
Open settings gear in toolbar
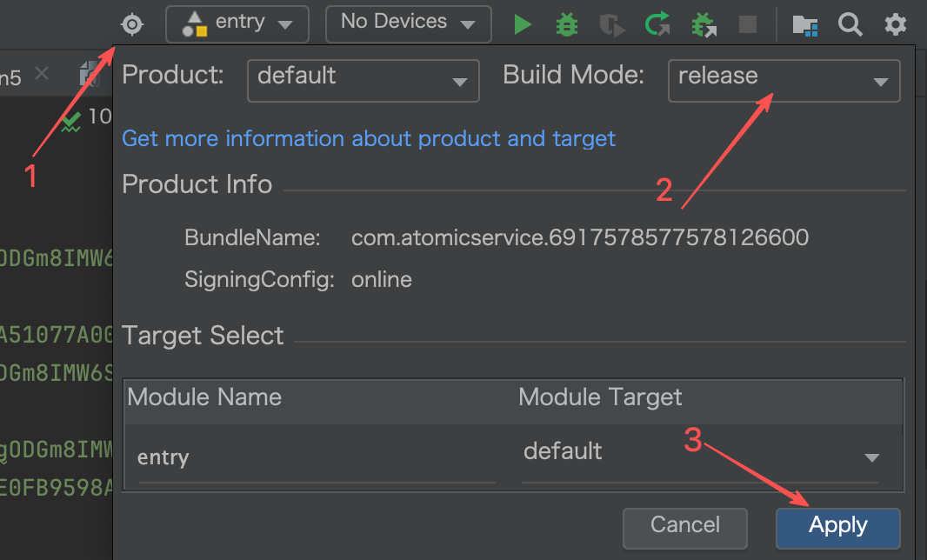point(895,24)
